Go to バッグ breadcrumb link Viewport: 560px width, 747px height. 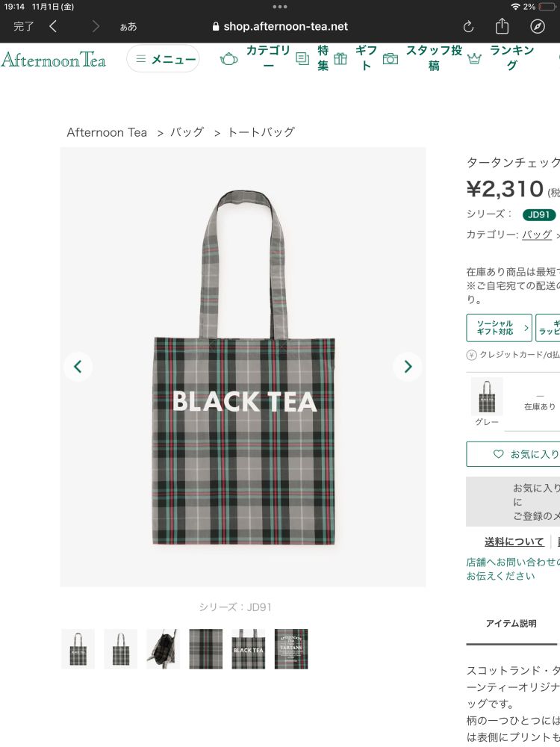187,132
